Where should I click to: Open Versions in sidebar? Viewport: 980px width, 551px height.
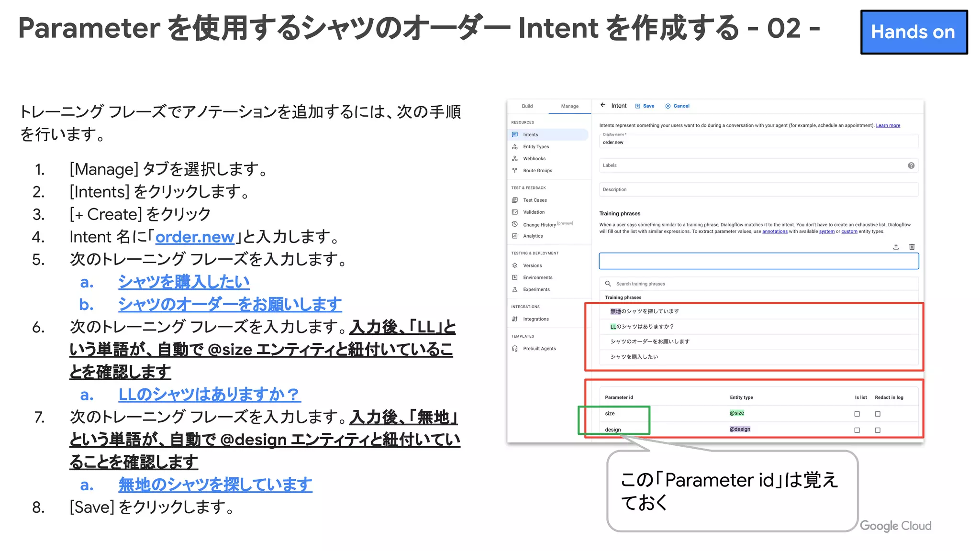532,266
